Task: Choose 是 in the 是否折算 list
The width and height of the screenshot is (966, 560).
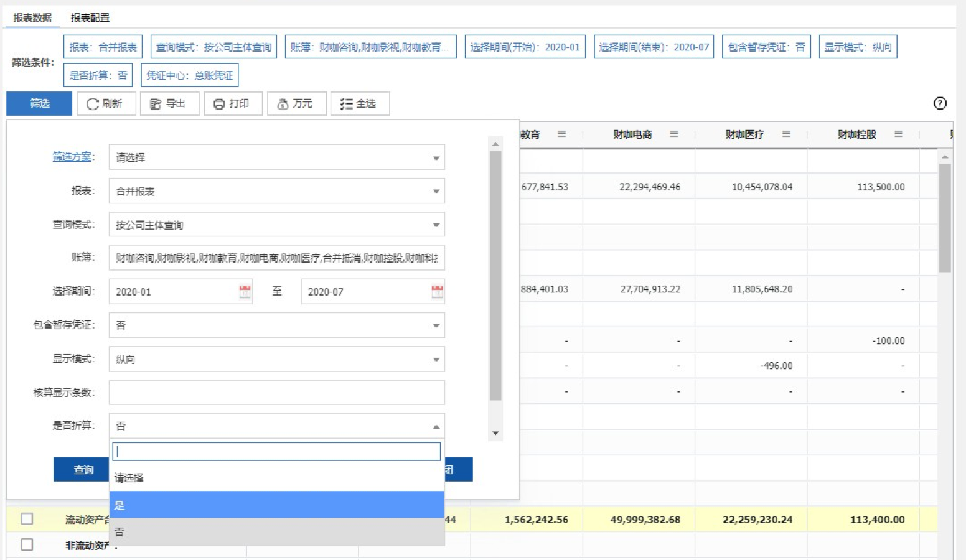Action: (x=276, y=505)
